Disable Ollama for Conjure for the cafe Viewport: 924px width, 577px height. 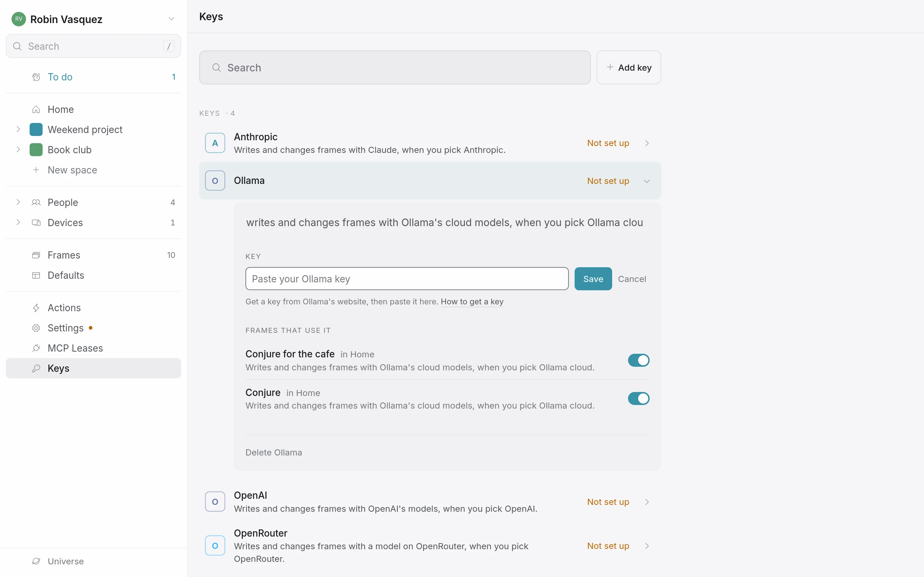click(638, 360)
